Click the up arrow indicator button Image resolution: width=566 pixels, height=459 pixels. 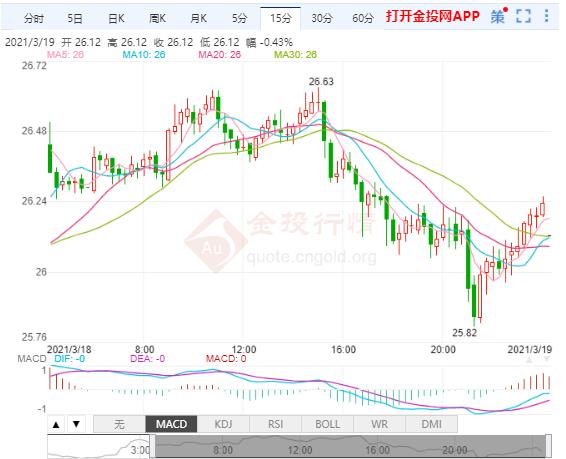(56, 424)
